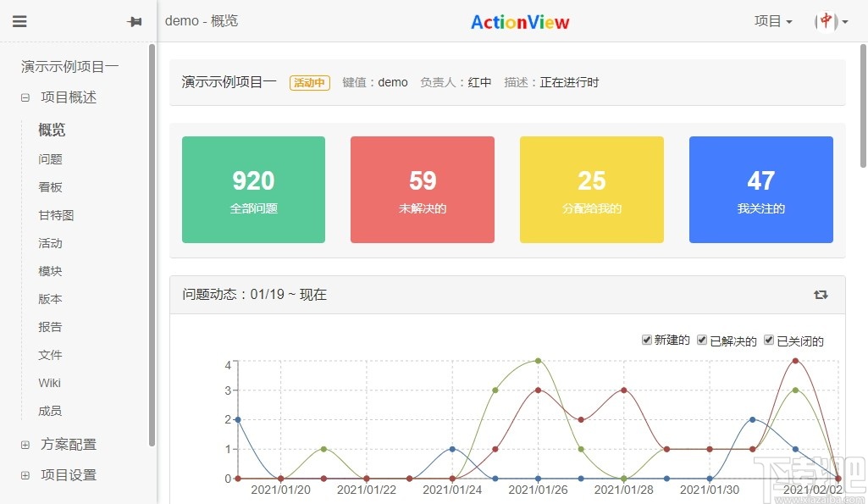
Task: Uncheck the 已关闭的 option
Action: [768, 339]
